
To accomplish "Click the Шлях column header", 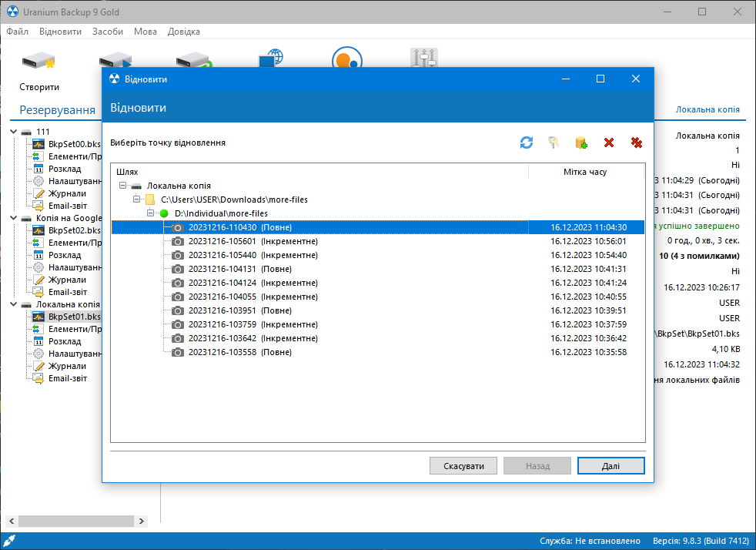I will pos(319,172).
